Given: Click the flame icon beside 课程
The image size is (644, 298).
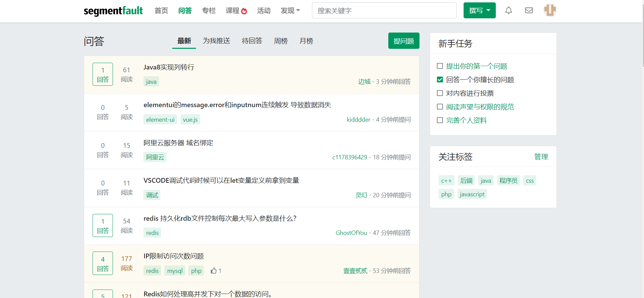Looking at the screenshot, I should coord(244,11).
